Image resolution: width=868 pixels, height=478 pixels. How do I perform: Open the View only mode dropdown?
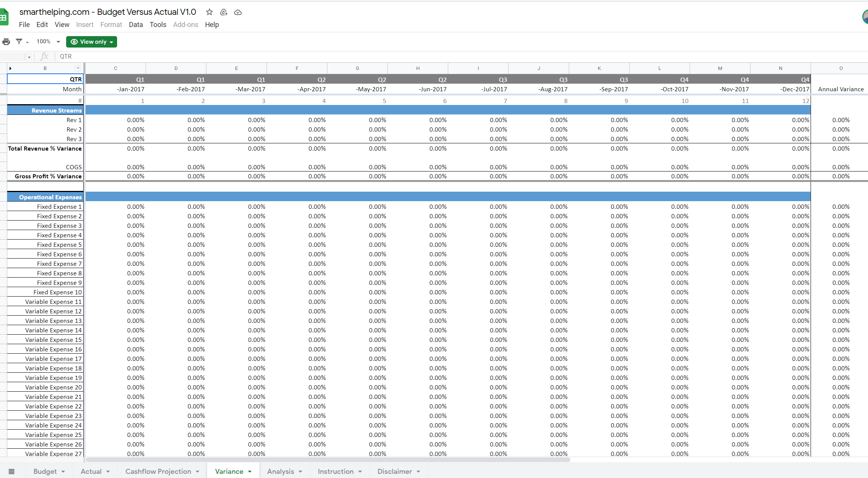(x=92, y=42)
